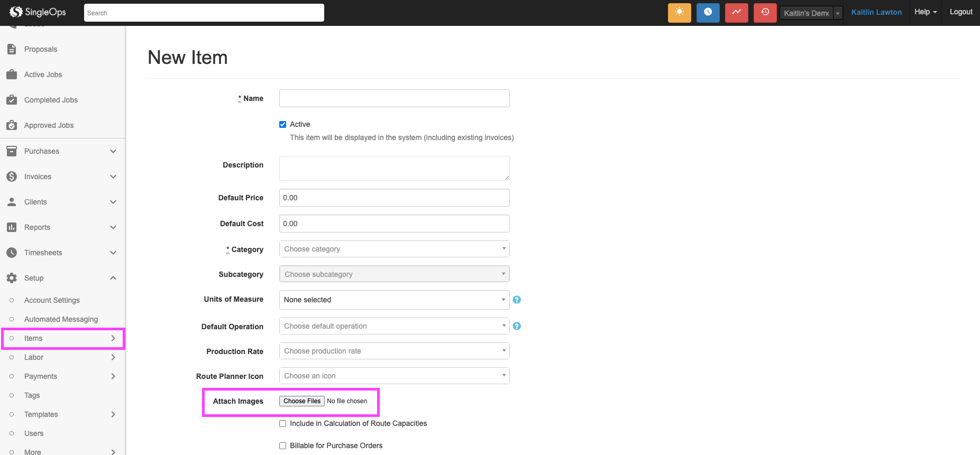The height and width of the screenshot is (455, 980).
Task: Click the Choose Files button
Action: pos(301,401)
